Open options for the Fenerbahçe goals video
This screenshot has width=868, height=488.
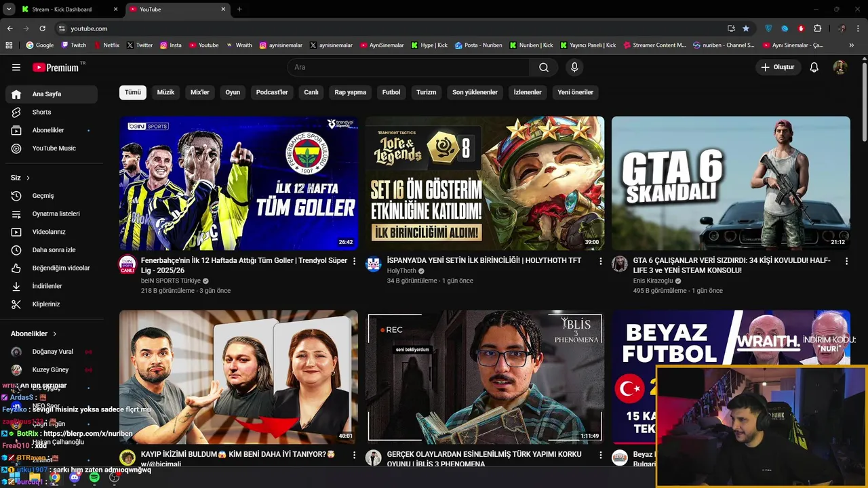pos(354,261)
